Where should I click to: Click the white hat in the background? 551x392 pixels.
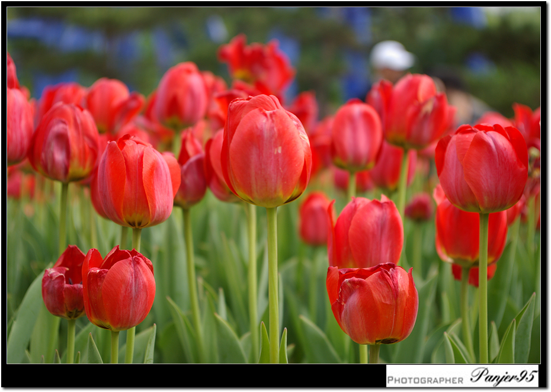click(391, 56)
